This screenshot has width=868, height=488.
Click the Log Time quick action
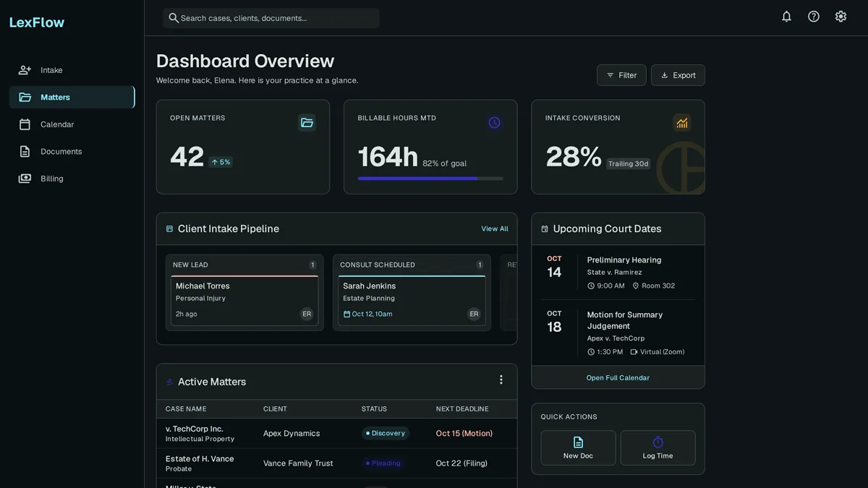658,448
